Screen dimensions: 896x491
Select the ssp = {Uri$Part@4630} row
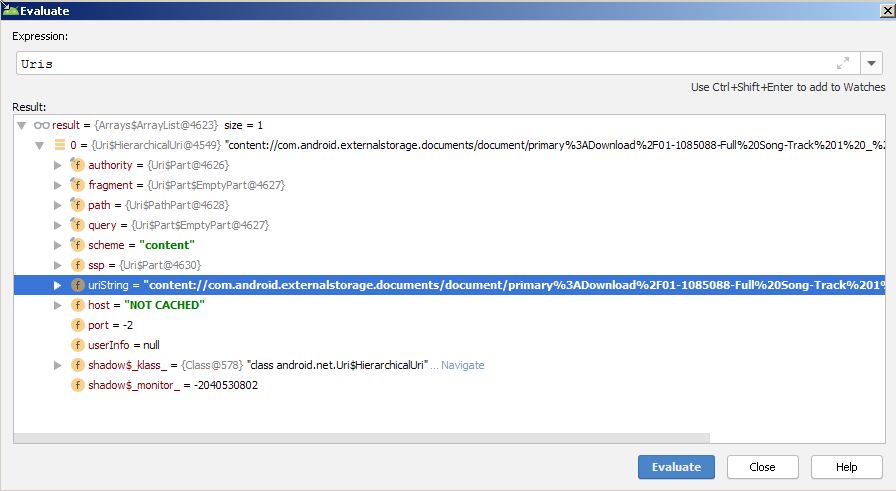pyautogui.click(x=449, y=265)
